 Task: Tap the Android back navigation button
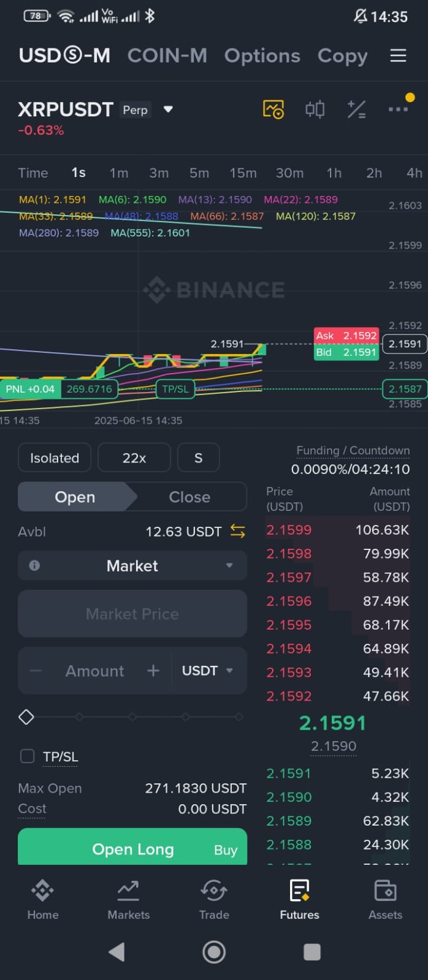(x=117, y=952)
